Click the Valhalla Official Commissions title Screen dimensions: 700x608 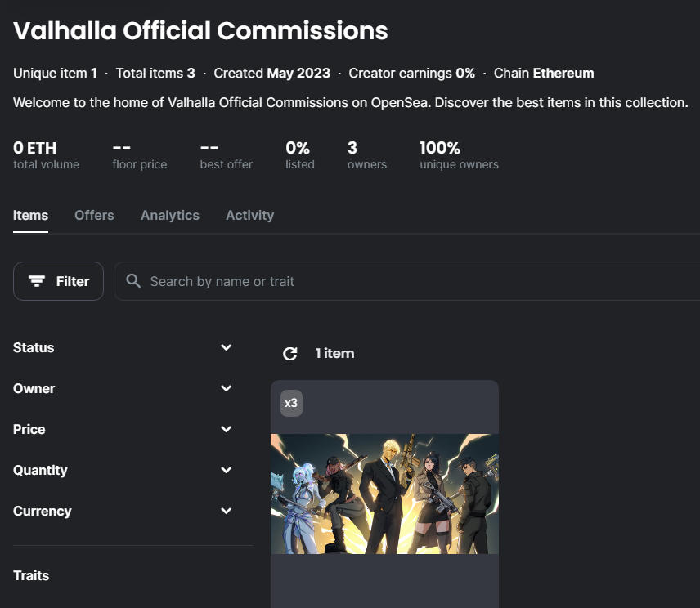coord(200,31)
